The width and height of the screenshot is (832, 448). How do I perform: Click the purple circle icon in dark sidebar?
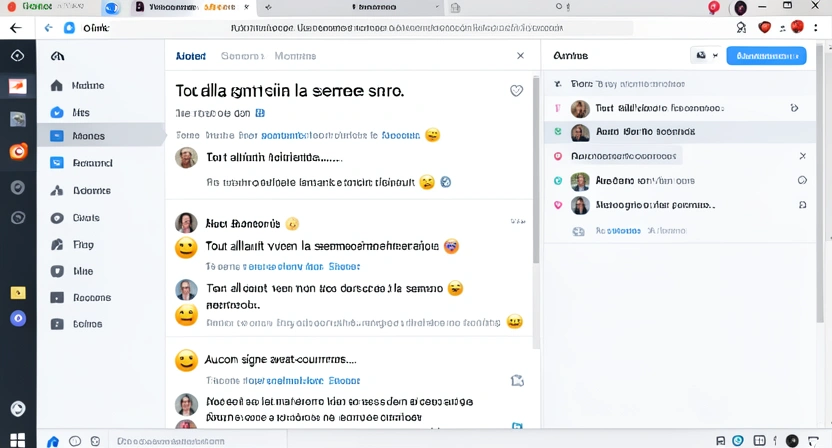[18, 318]
